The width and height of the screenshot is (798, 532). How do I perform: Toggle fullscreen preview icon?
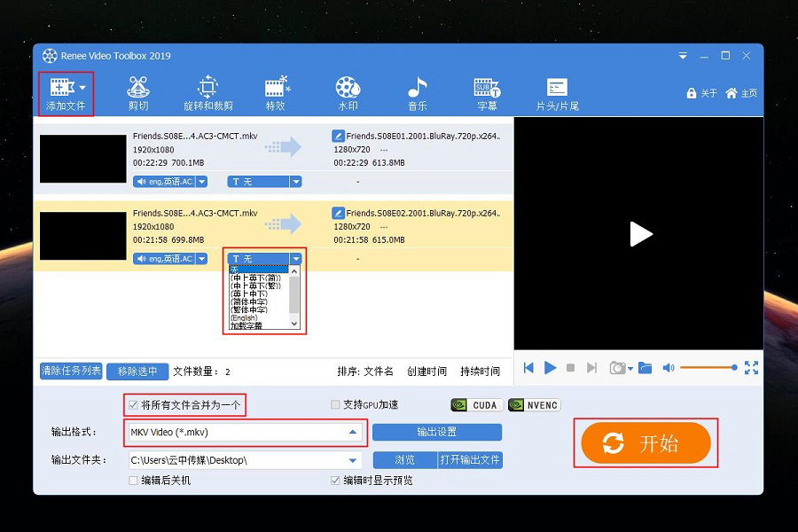tap(751, 368)
